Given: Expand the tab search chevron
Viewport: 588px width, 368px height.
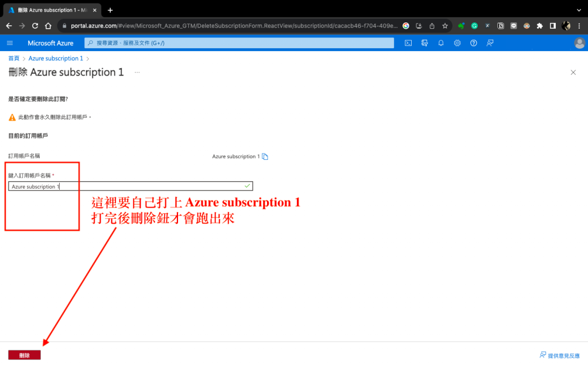Looking at the screenshot, I should point(579,10).
